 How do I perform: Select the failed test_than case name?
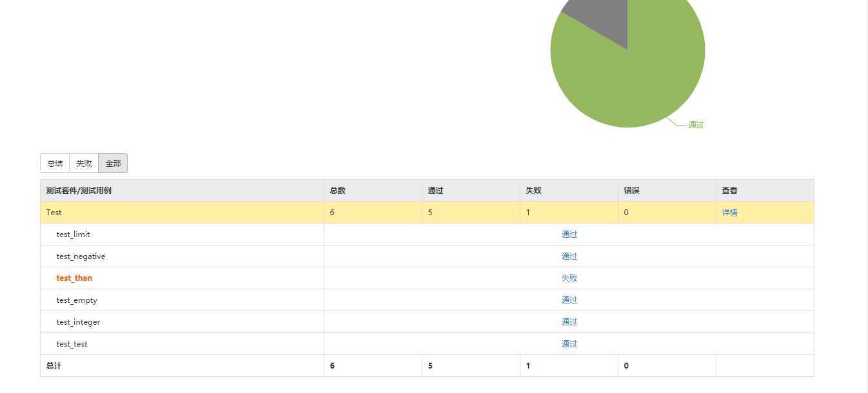tap(74, 278)
